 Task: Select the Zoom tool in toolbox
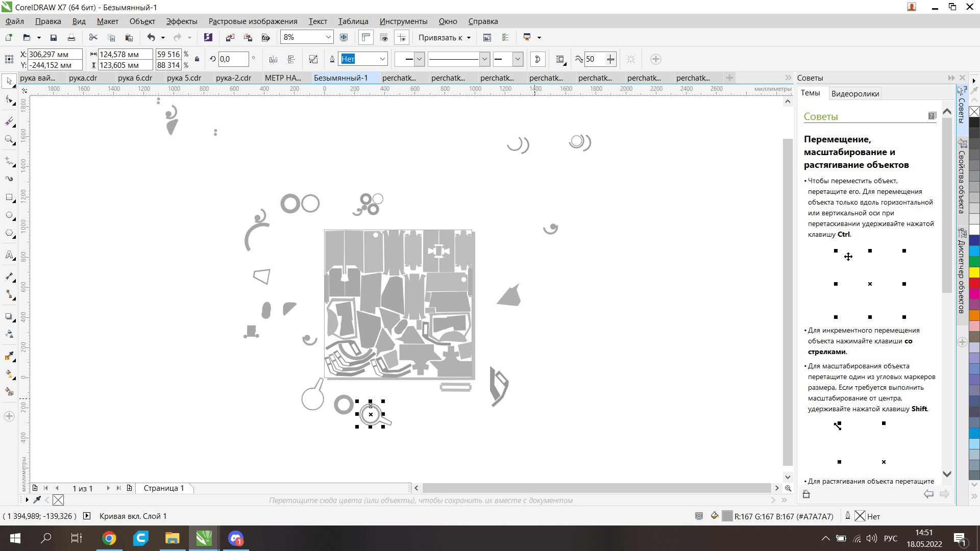pos(9,139)
